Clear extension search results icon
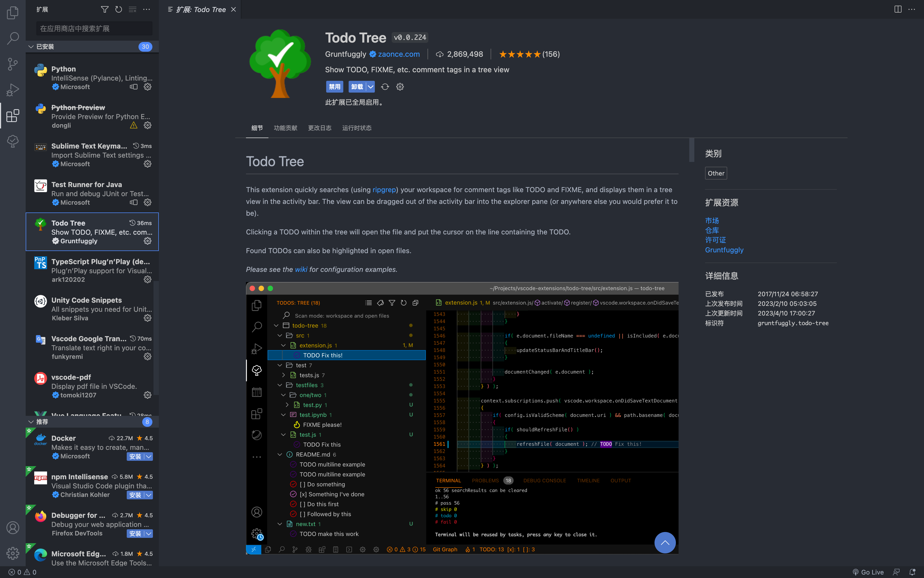Screen dimensions: 924x578 (x=133, y=10)
